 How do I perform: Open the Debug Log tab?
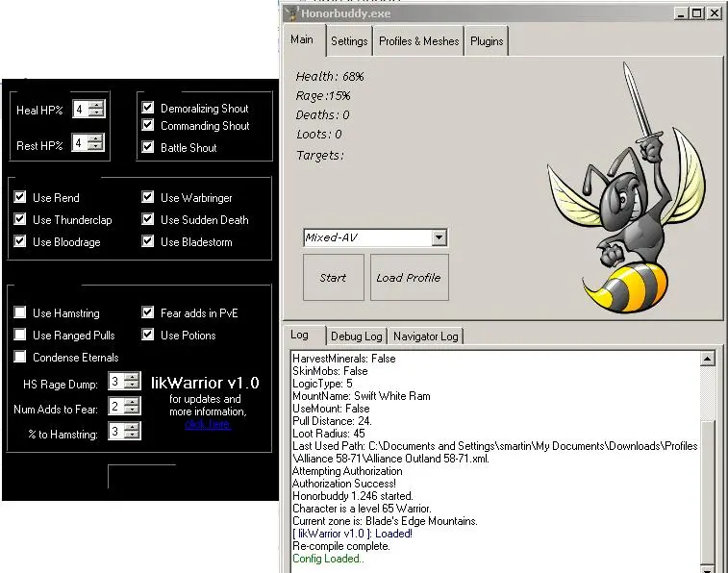click(x=356, y=336)
